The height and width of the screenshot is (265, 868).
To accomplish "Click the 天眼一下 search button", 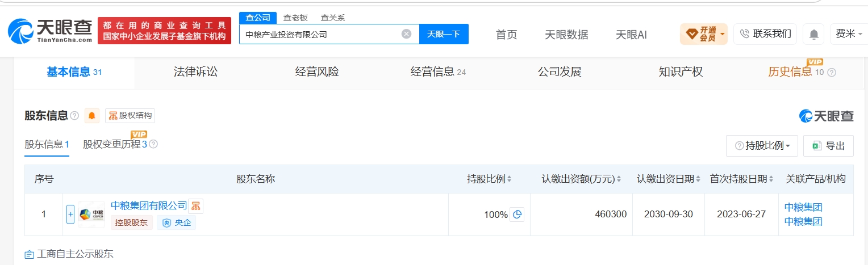I will pyautogui.click(x=444, y=34).
